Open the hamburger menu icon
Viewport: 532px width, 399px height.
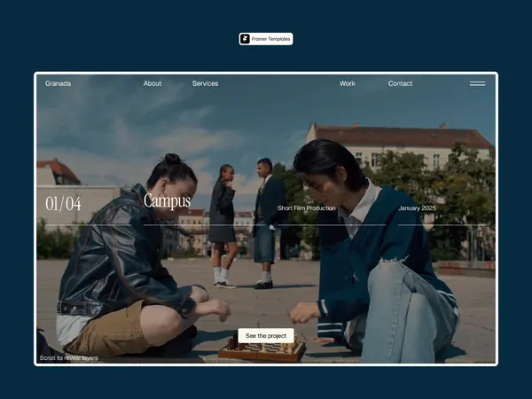pyautogui.click(x=477, y=83)
